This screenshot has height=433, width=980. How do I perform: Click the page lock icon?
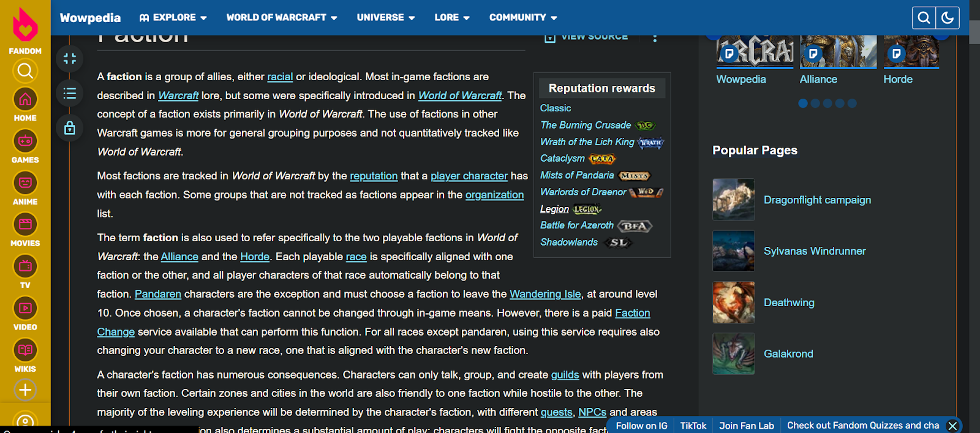(x=70, y=128)
